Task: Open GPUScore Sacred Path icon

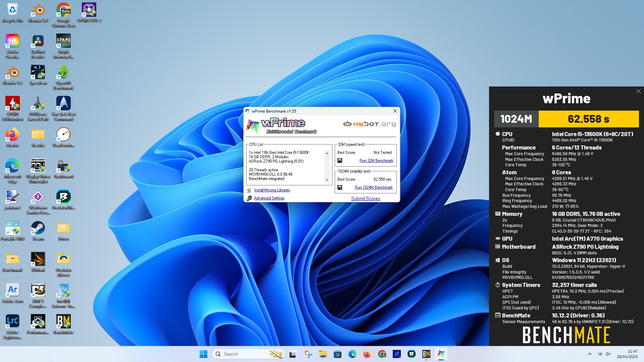Action: coord(38,109)
